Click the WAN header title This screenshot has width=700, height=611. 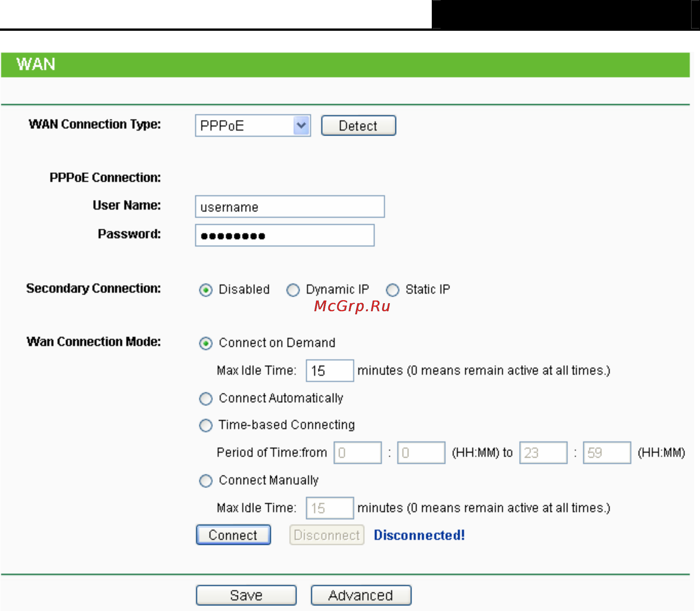pos(36,64)
